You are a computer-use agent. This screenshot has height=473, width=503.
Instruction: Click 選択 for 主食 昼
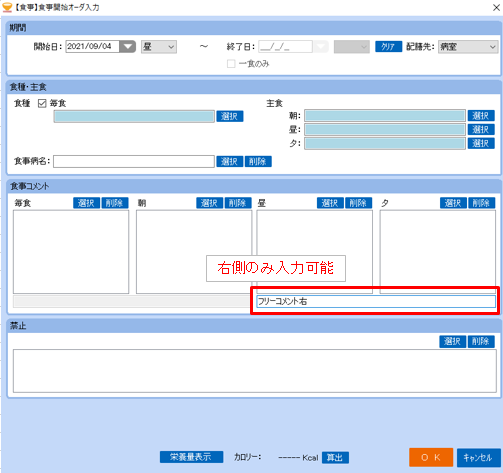[x=481, y=129]
